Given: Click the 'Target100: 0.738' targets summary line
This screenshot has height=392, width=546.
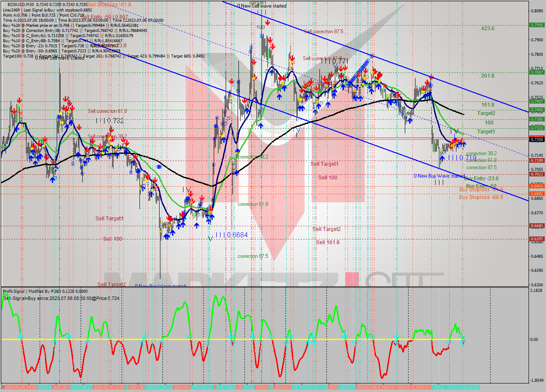Looking at the screenshot, I should [x=104, y=56].
